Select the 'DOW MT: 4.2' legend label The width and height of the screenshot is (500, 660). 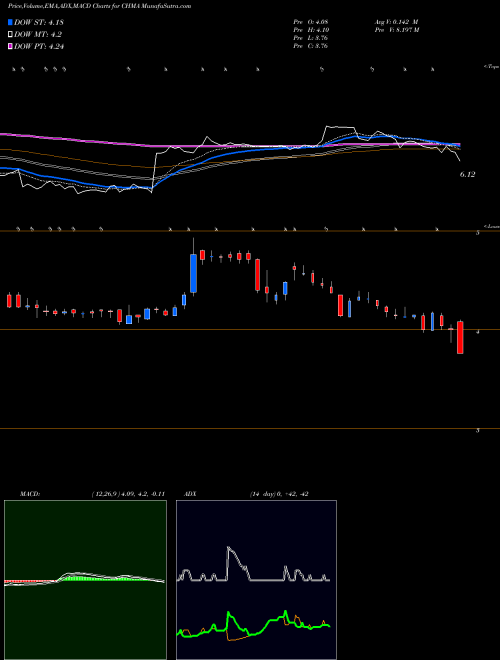[38, 35]
